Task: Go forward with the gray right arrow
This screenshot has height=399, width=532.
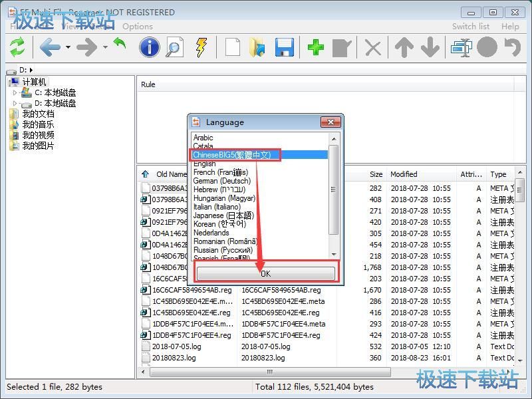Action: pyautogui.click(x=87, y=47)
